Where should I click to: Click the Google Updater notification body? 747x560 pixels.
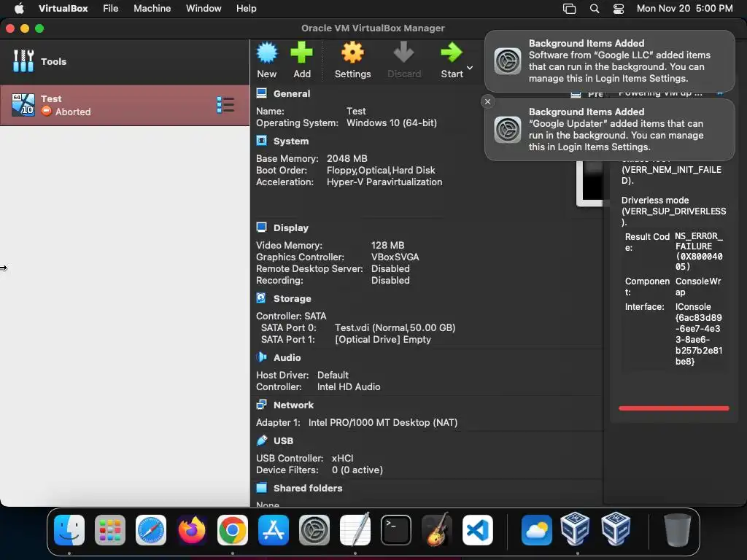[x=609, y=130]
